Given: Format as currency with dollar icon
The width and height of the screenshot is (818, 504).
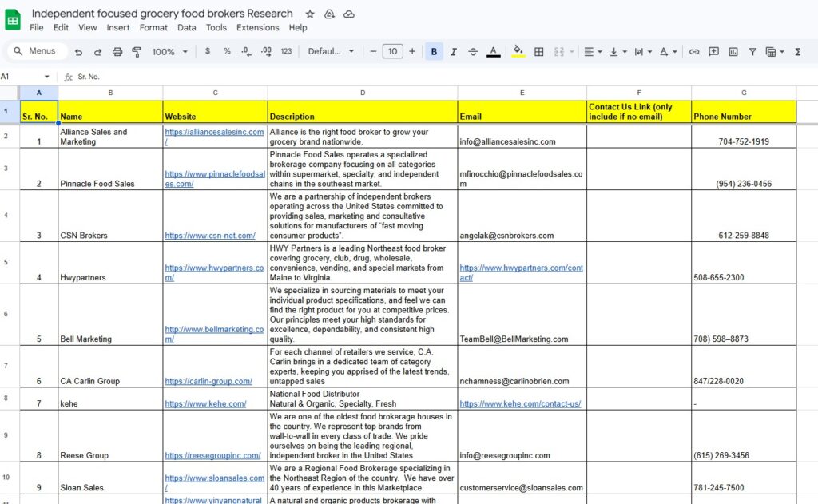Looking at the screenshot, I should (x=208, y=51).
